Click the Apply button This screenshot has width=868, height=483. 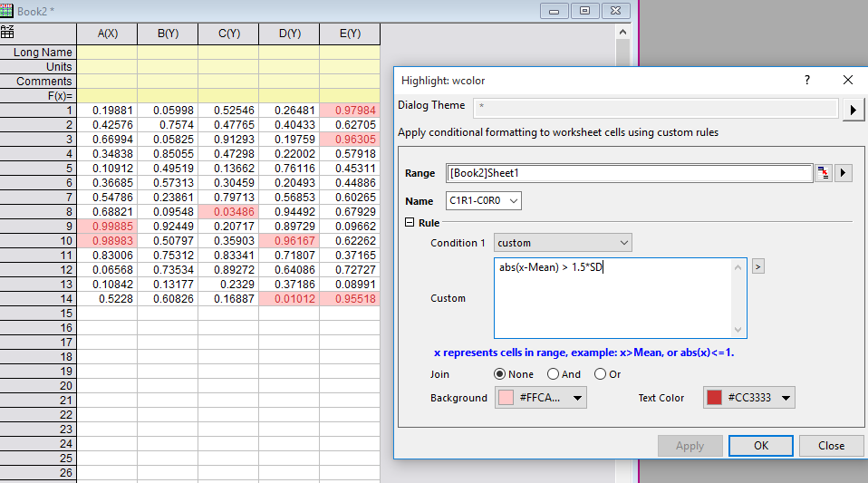pos(690,446)
